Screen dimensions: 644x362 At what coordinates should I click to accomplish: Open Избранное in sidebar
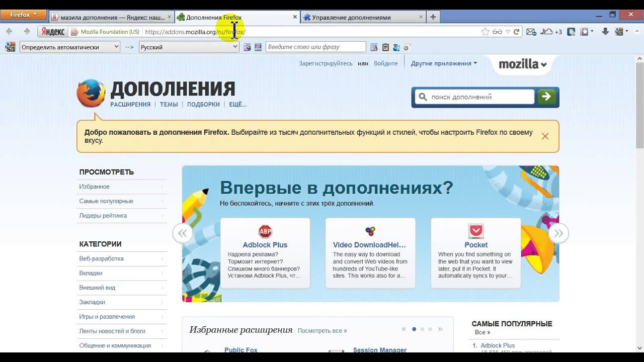coord(122,187)
